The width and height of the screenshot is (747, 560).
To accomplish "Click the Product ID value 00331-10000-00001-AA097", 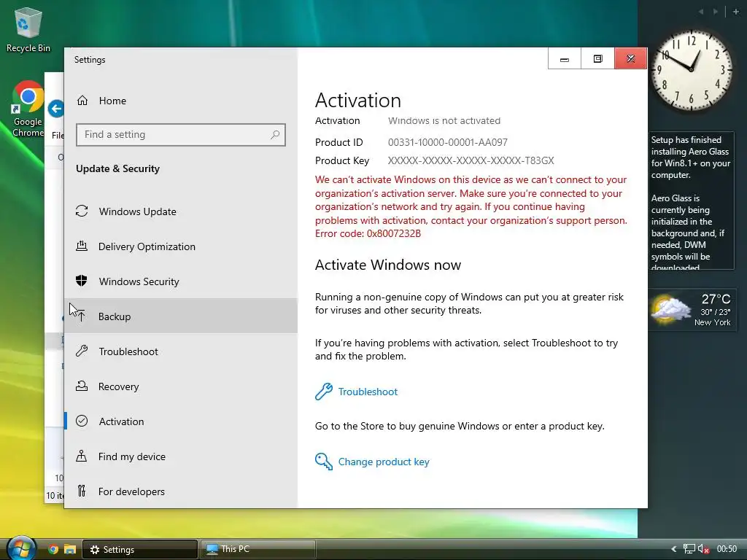I will coord(448,142).
